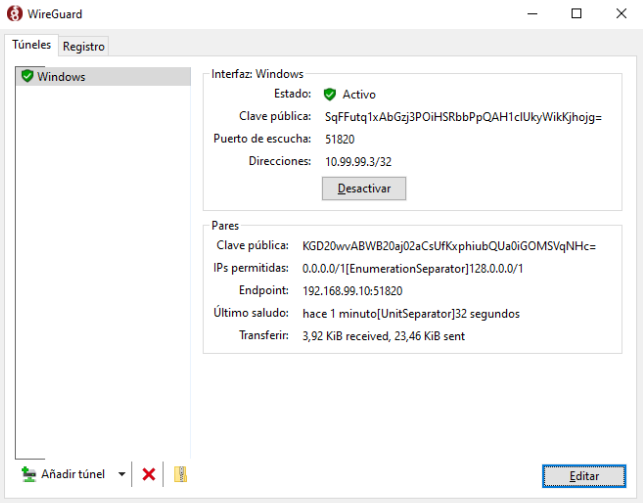This screenshot has height=503, width=643.
Task: Click the Endpoint address 192.168.99.10:51820
Action: point(352,291)
